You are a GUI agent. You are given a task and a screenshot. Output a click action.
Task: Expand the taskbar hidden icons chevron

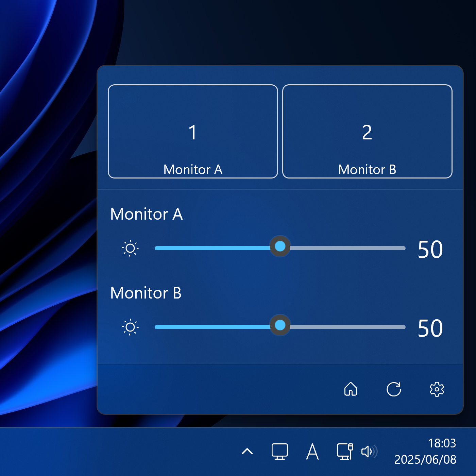[247, 452]
